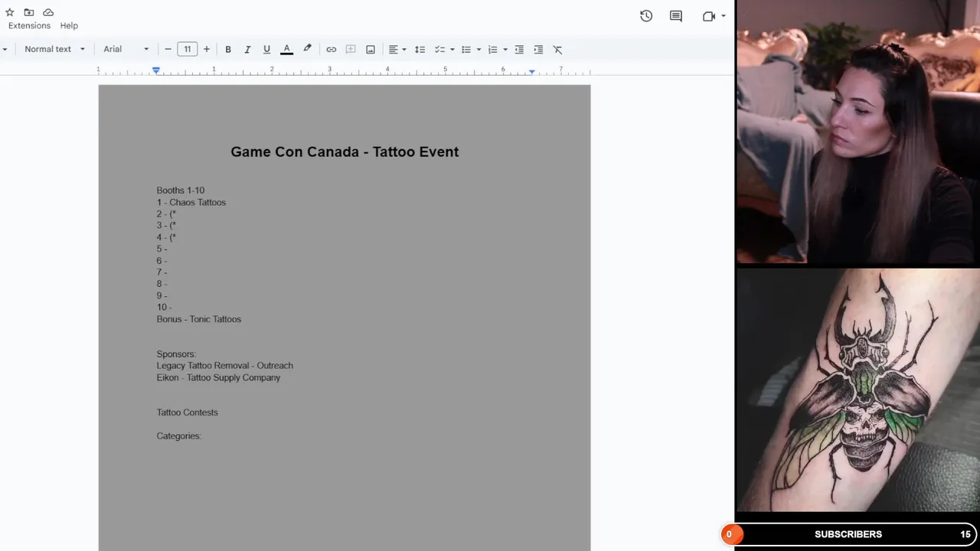Click the '1 - Chaos Tattoos' line
This screenshot has width=980, height=551.
[x=191, y=202]
